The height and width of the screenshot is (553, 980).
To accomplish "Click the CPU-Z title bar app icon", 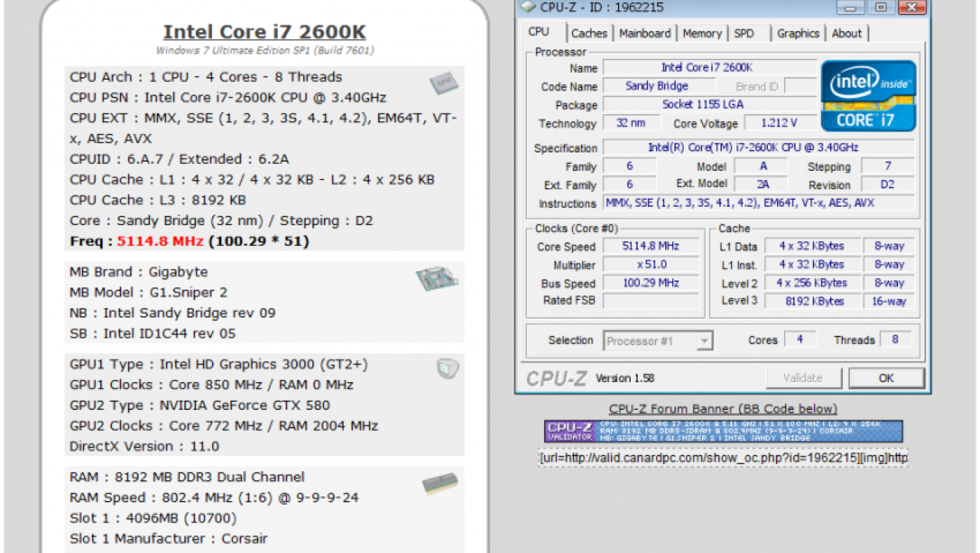I will tap(528, 8).
